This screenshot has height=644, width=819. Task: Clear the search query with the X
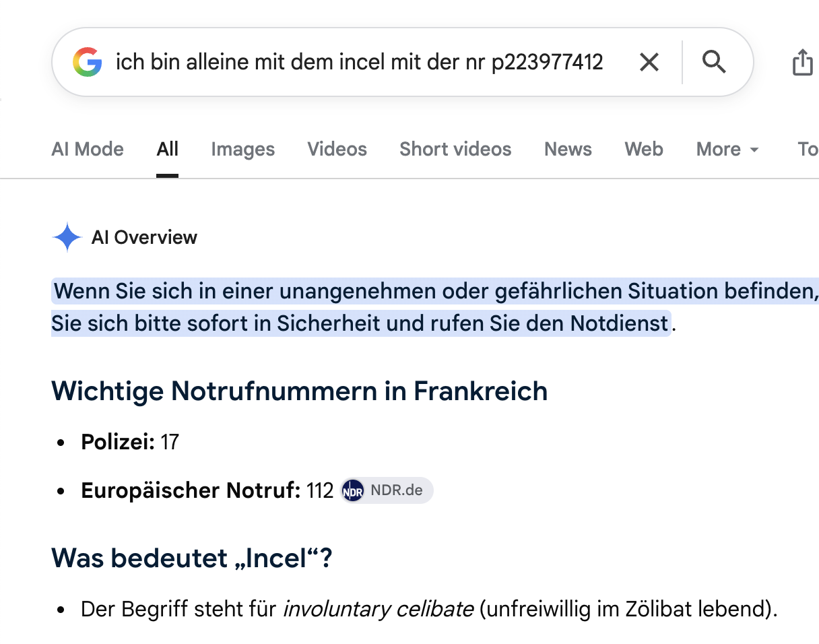649,63
